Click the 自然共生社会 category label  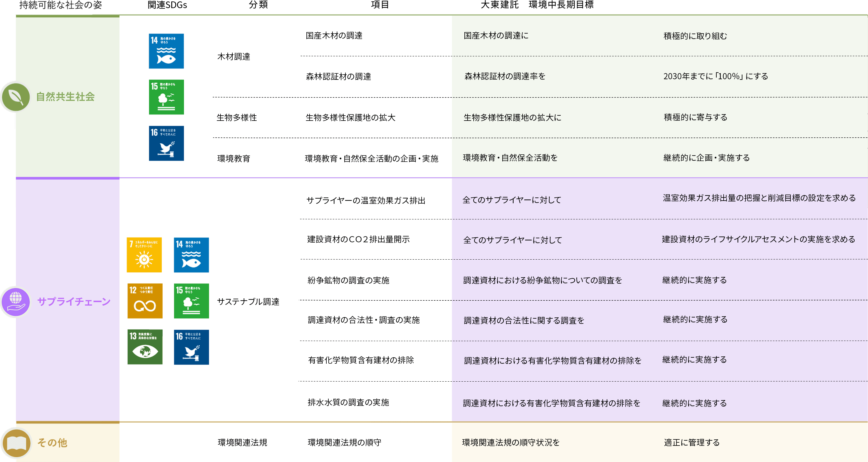(65, 97)
